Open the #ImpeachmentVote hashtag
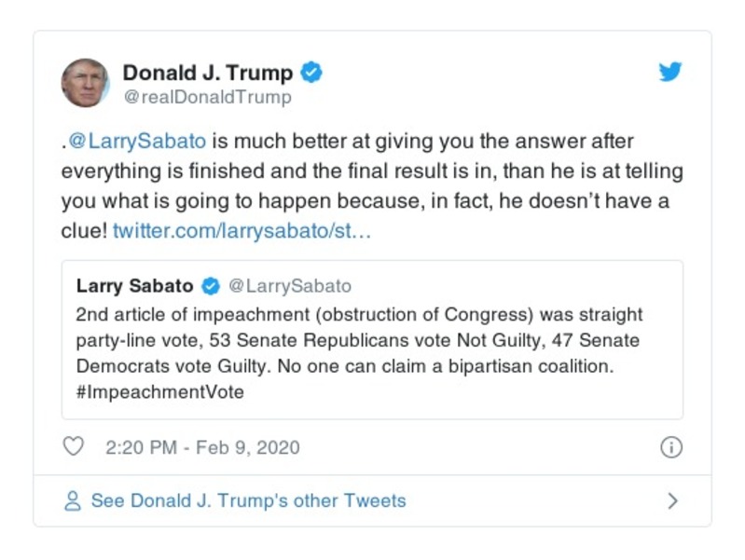745x560 pixels. [159, 392]
